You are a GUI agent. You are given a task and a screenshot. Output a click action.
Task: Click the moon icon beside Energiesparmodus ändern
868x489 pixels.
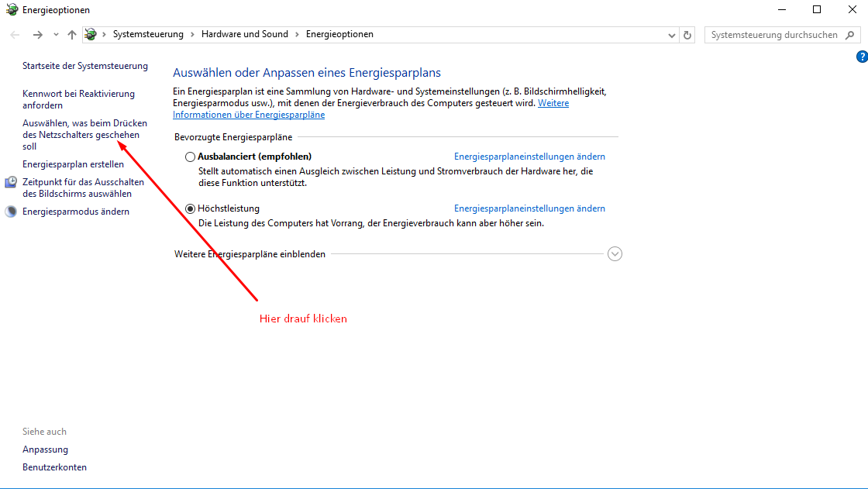click(x=11, y=212)
